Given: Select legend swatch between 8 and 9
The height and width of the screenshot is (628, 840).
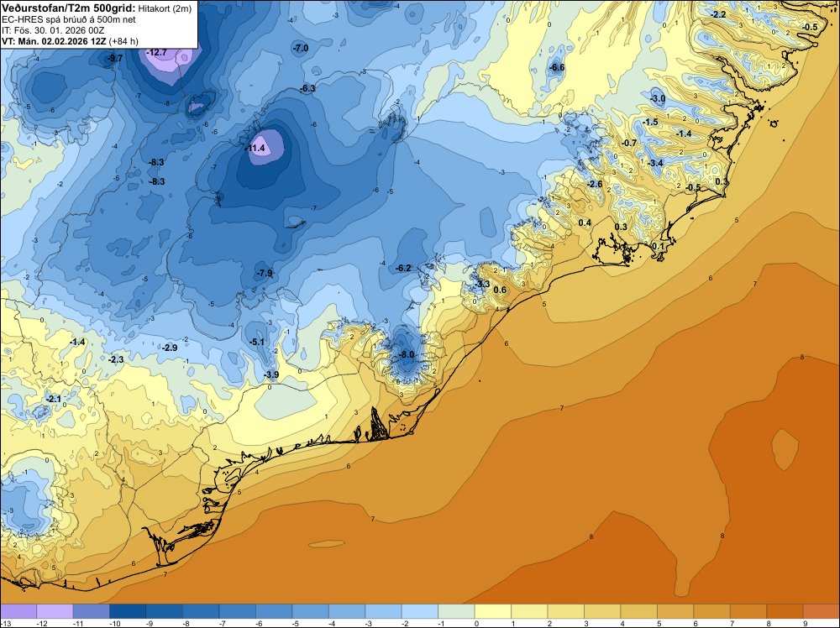Looking at the screenshot, I should [x=785, y=612].
